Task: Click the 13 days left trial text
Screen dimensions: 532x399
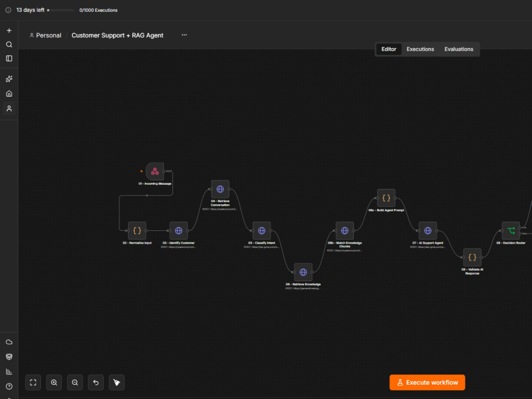Action: coord(30,10)
